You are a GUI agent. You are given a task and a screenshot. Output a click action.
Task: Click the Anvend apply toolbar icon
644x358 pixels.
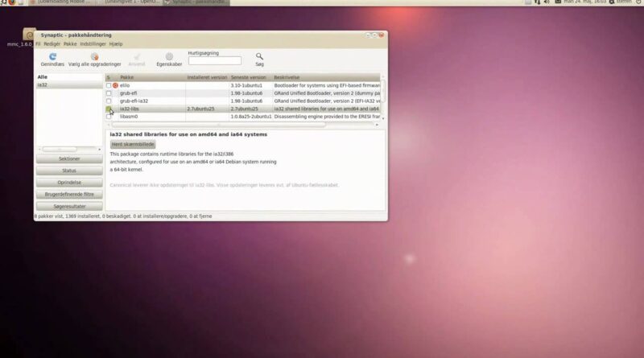(137, 56)
